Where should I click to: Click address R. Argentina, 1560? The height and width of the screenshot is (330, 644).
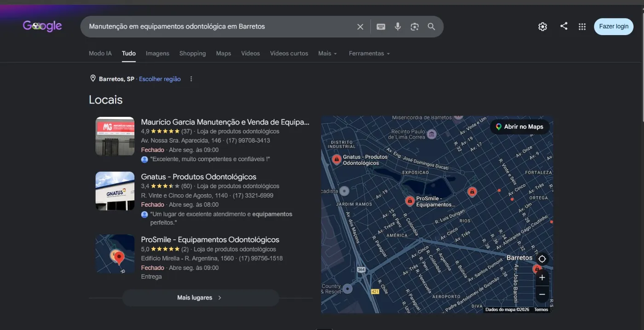(x=209, y=259)
